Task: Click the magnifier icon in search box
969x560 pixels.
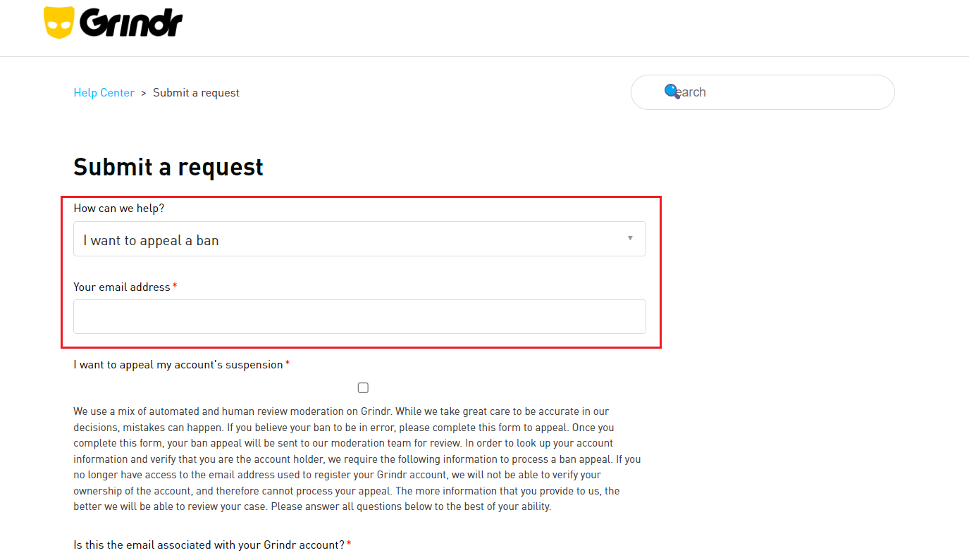Action: coord(672,91)
